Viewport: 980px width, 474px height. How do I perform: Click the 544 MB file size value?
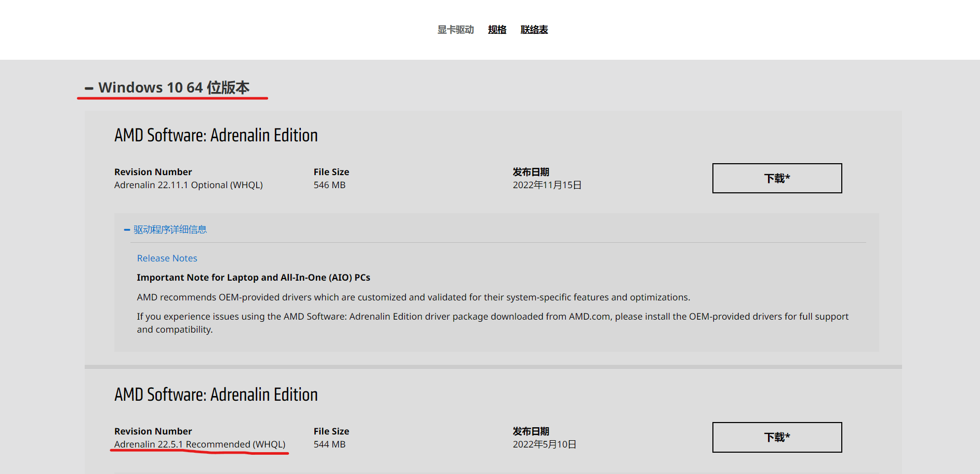pos(329,444)
